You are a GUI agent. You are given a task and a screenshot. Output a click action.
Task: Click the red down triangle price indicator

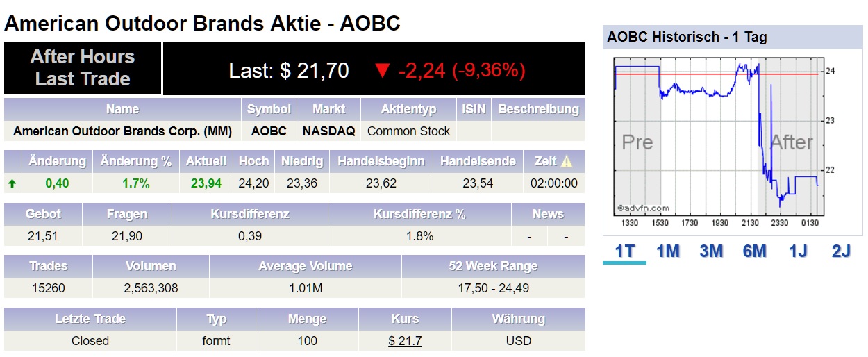(382, 70)
